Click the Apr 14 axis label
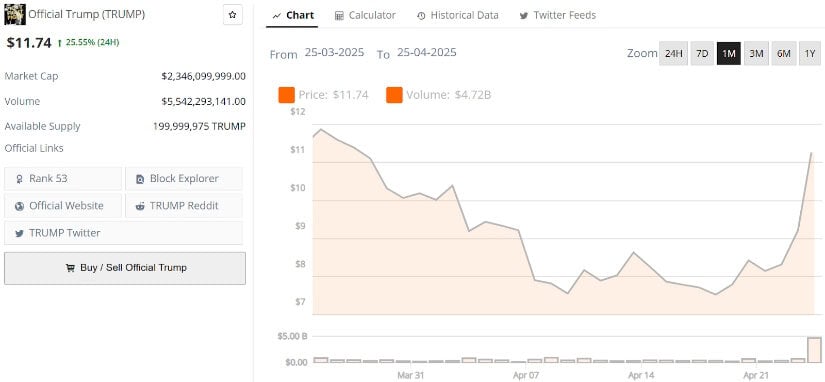Image resolution: width=825 pixels, height=382 pixels. click(641, 376)
